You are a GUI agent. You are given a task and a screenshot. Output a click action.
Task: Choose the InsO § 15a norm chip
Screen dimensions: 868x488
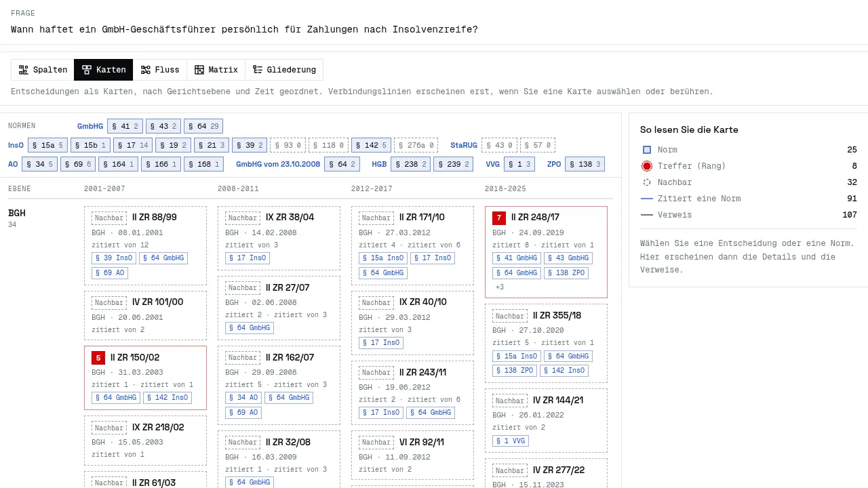coord(47,145)
